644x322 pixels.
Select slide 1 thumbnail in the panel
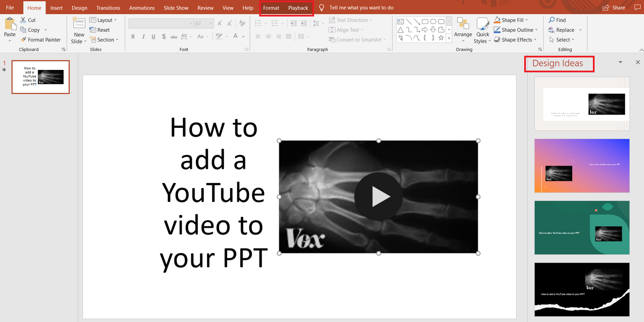pos(40,77)
